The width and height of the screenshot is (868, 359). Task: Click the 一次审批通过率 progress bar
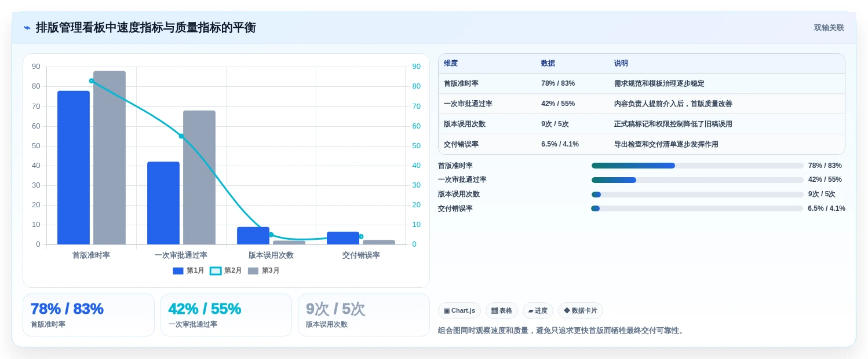pyautogui.click(x=698, y=180)
